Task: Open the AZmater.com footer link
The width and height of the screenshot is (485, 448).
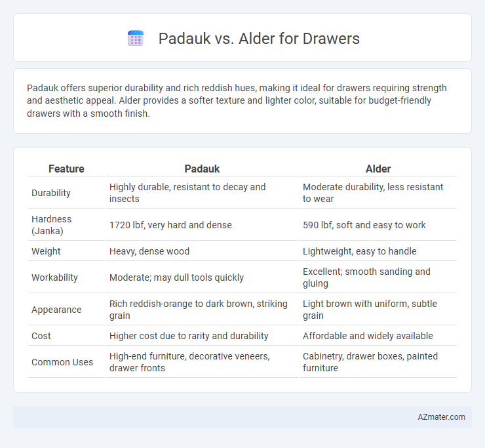Action: (x=441, y=417)
